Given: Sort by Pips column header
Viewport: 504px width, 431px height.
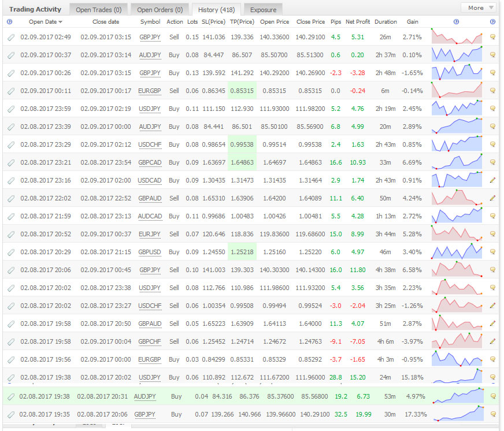Looking at the screenshot, I should pos(336,21).
